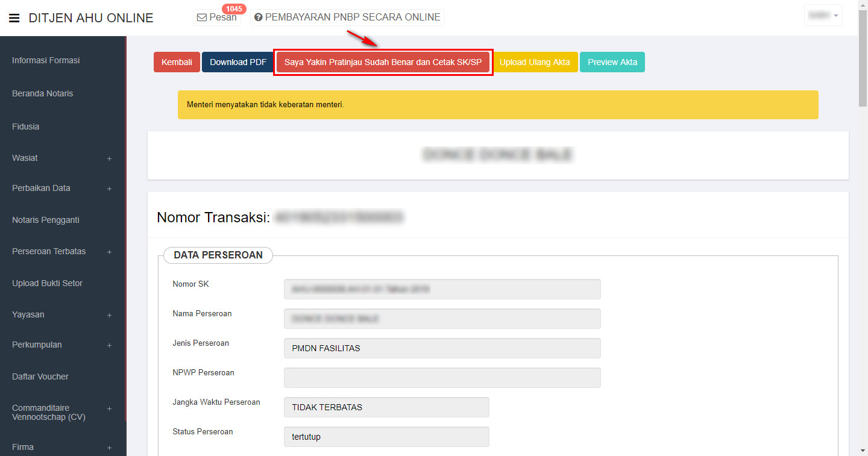
Task: Expand the Firma plus icon
Action: pyautogui.click(x=109, y=448)
